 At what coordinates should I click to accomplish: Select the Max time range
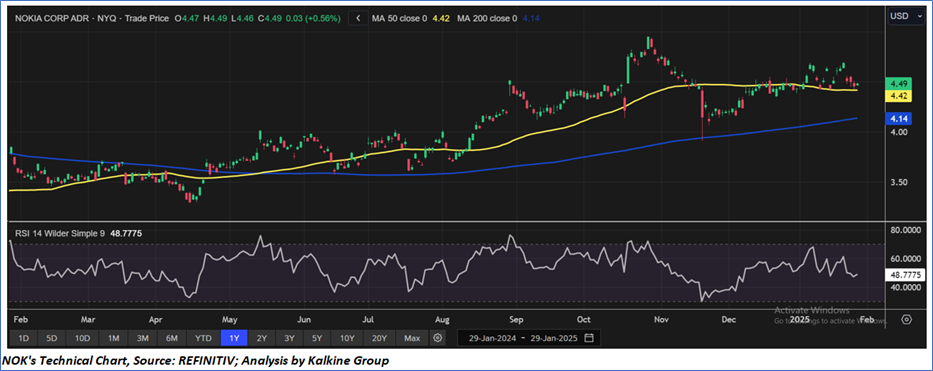(412, 338)
